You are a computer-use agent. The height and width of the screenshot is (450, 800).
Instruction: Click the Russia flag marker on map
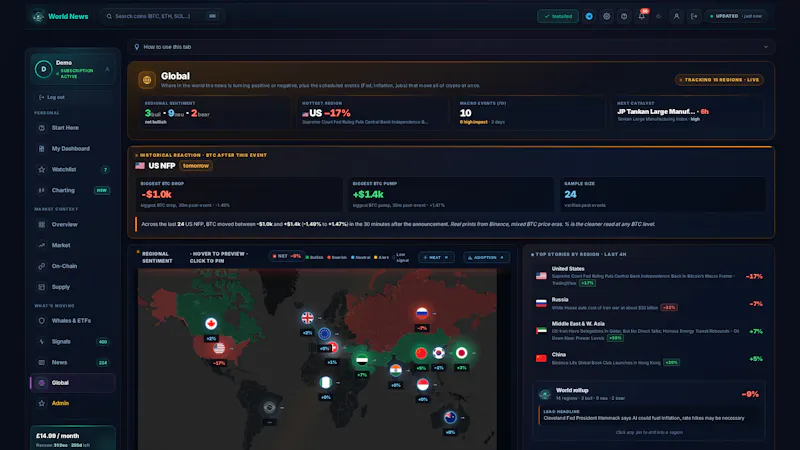(421, 313)
